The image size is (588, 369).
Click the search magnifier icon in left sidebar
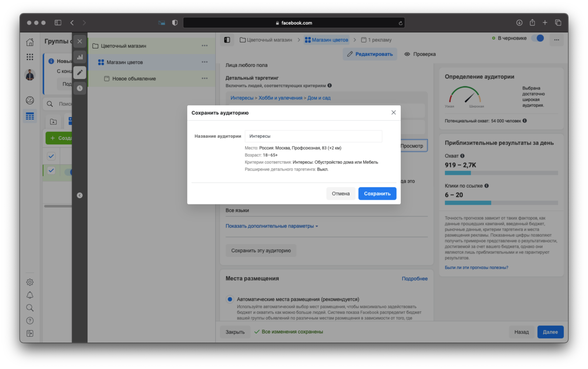(30, 308)
